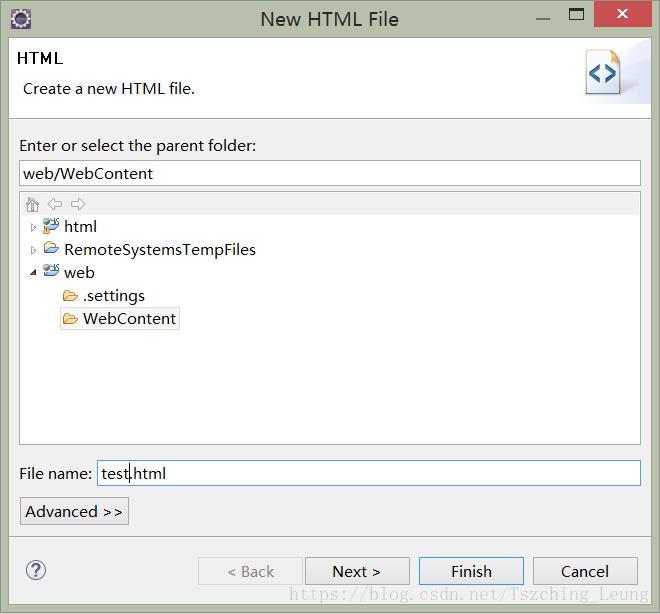Click the WebContent folder icon
This screenshot has height=614, width=660.
click(x=70, y=319)
